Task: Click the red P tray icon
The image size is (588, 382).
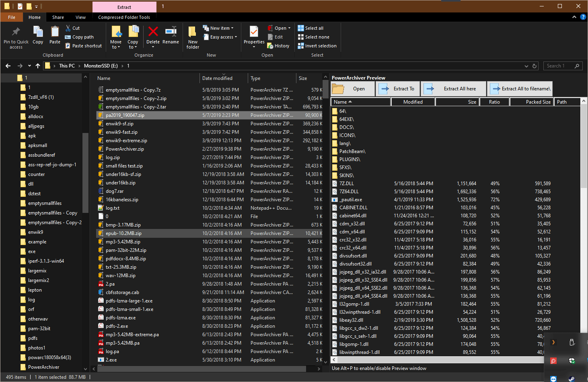Action: coord(553,361)
